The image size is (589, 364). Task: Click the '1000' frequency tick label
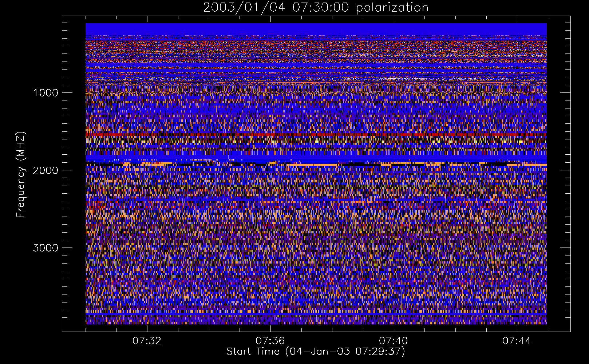(46, 93)
